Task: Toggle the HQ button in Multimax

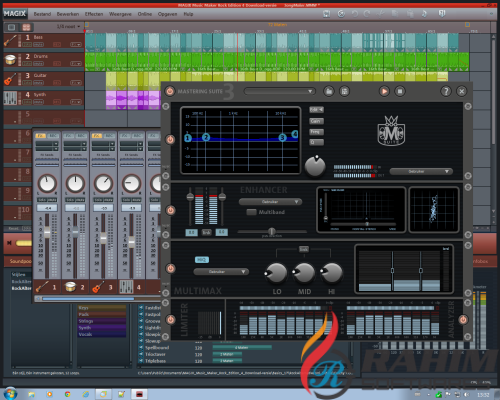Action: click(202, 259)
